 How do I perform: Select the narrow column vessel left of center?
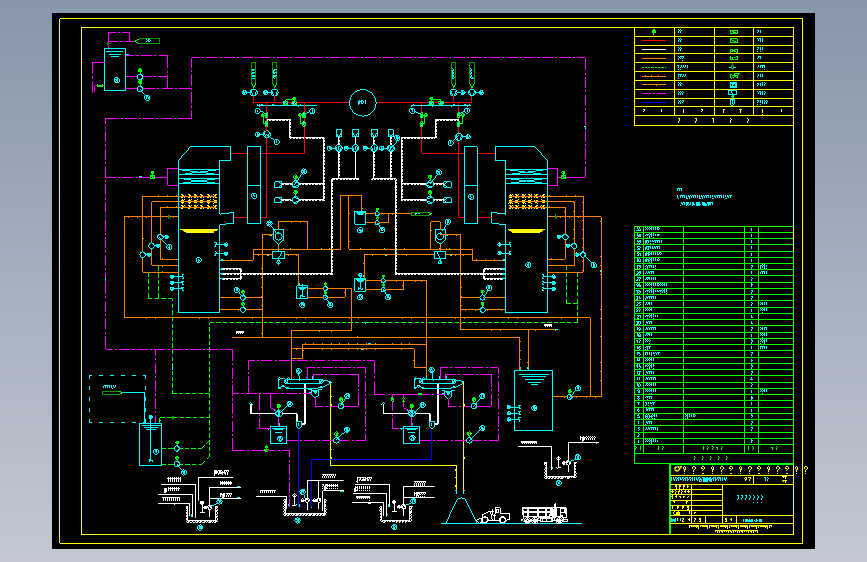pos(254,185)
